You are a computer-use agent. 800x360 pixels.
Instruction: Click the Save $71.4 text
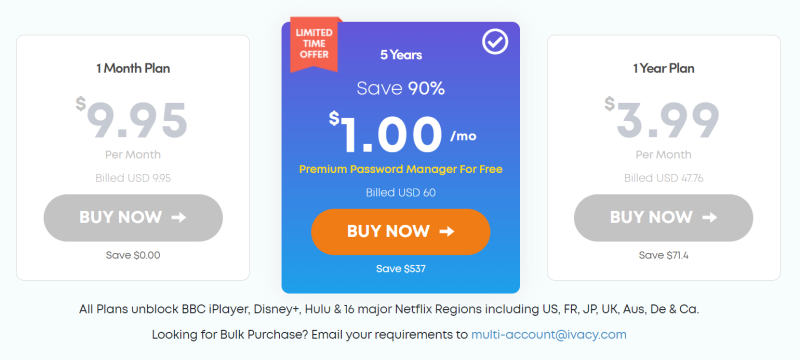663,255
